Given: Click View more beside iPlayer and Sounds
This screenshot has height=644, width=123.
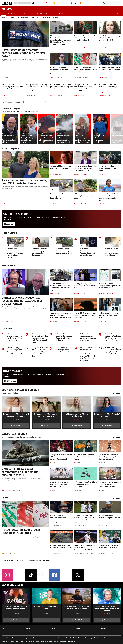Looking at the screenshot, I should pyautogui.click(x=117, y=393).
